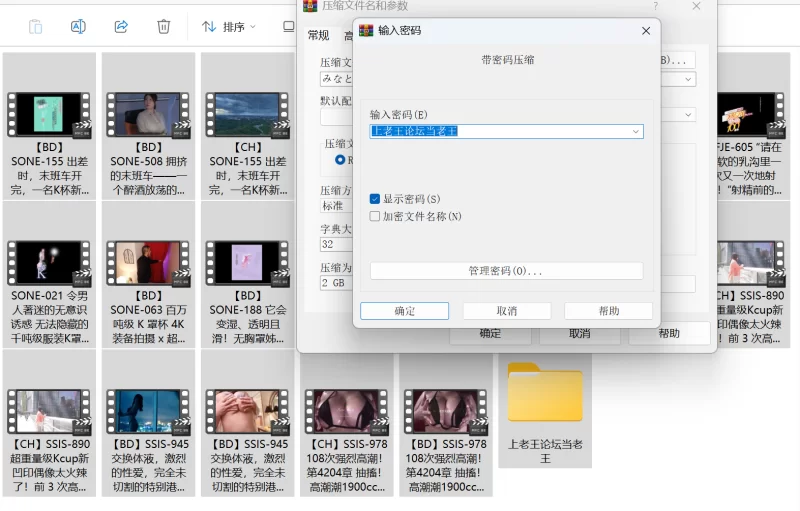Viewport: 800px width, 511px height.
Task: Click the 带密码压缩 heading text
Action: coord(507,60)
